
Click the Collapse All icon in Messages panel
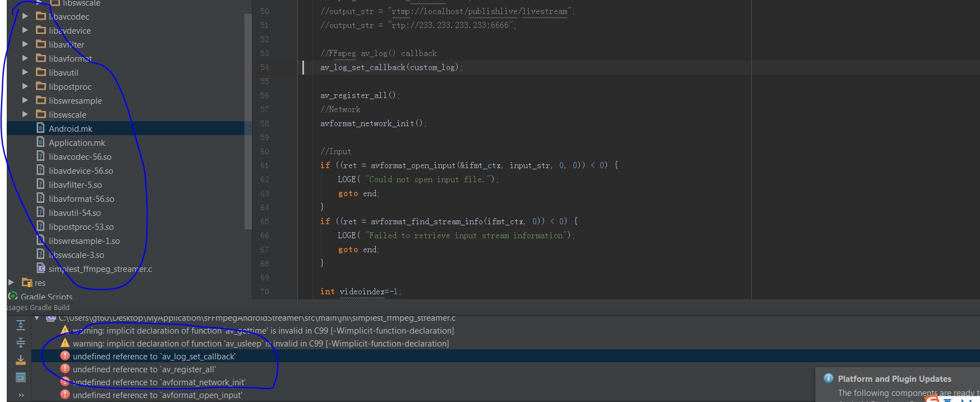[21, 342]
